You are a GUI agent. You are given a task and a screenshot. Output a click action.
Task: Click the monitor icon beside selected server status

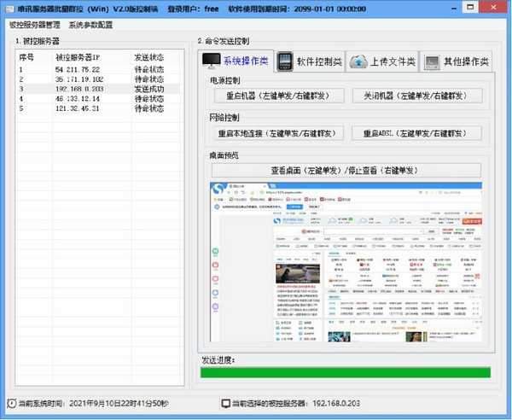[x=225, y=403]
